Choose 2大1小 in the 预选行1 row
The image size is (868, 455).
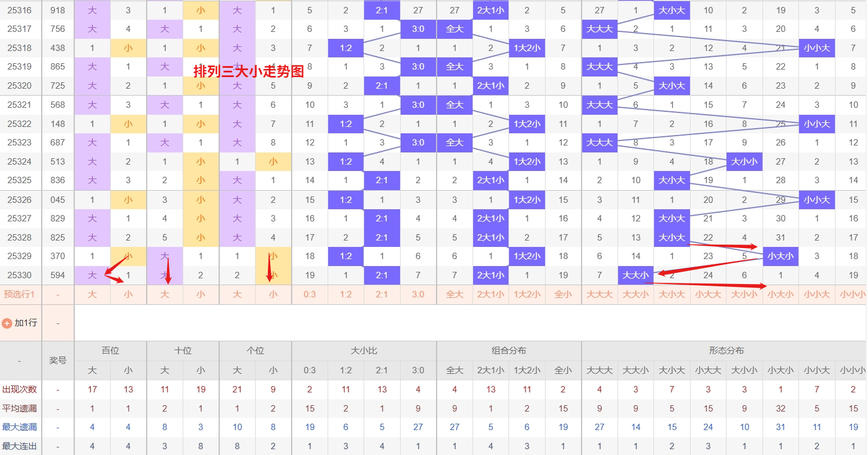coord(491,294)
